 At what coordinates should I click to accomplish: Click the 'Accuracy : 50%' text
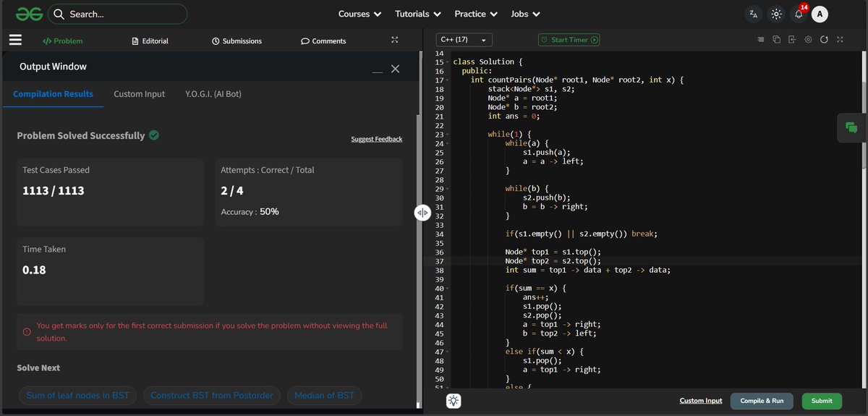(250, 212)
